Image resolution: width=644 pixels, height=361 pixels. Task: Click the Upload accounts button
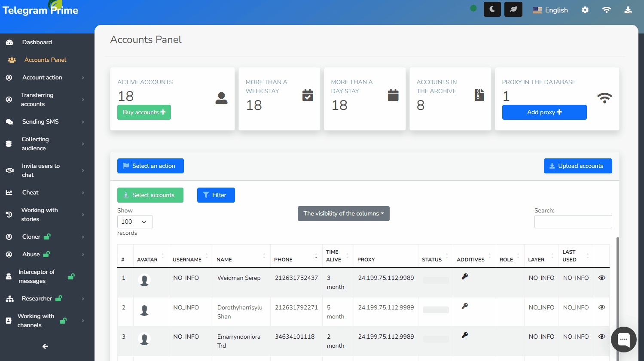tap(577, 166)
